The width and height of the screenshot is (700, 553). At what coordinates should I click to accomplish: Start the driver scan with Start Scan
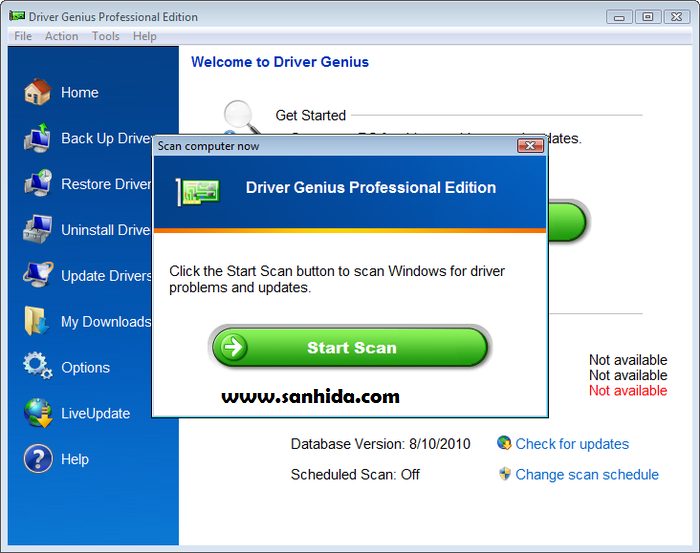pos(350,347)
